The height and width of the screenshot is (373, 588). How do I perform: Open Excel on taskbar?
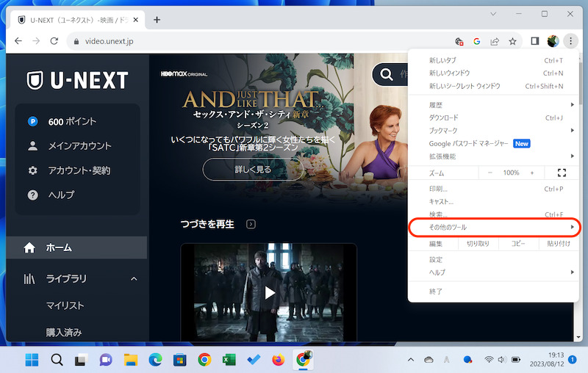tap(229, 360)
